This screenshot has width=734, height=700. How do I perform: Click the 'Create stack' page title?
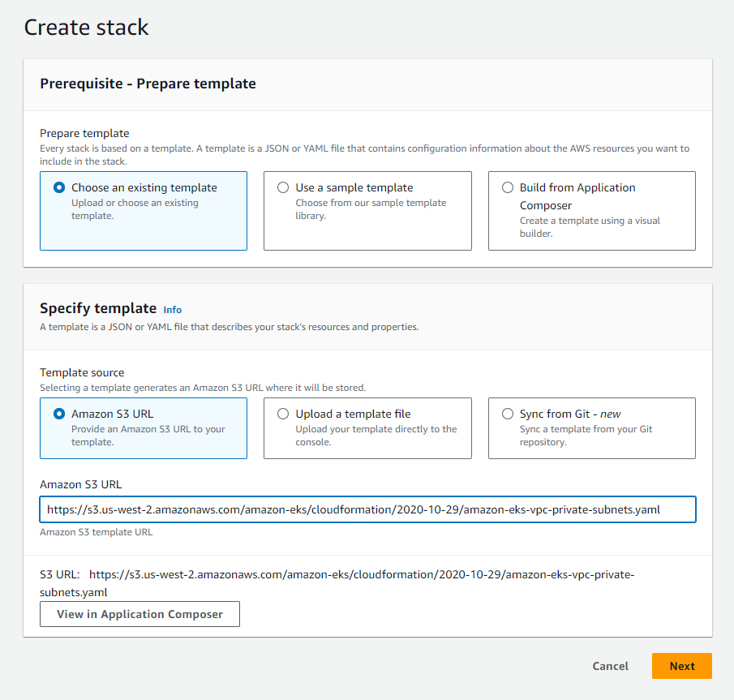click(x=86, y=27)
